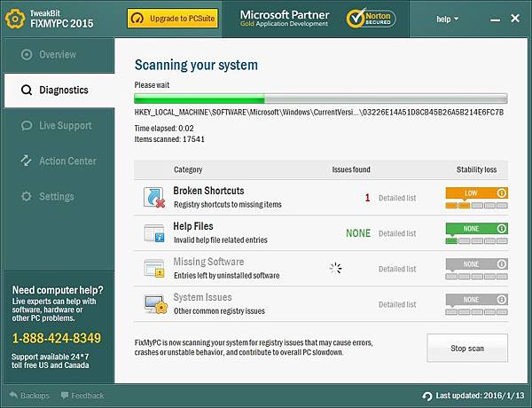
Task: Click the Backups arrow icon
Action: click(13, 395)
